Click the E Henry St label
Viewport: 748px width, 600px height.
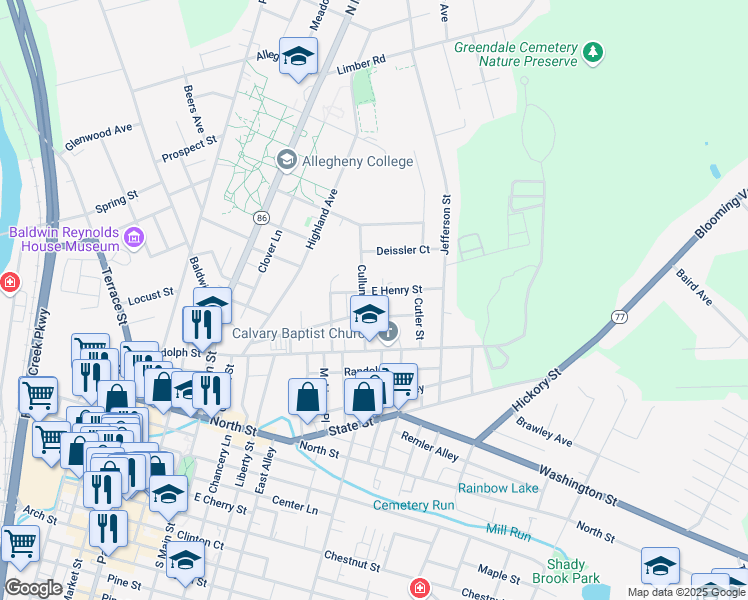point(397,290)
